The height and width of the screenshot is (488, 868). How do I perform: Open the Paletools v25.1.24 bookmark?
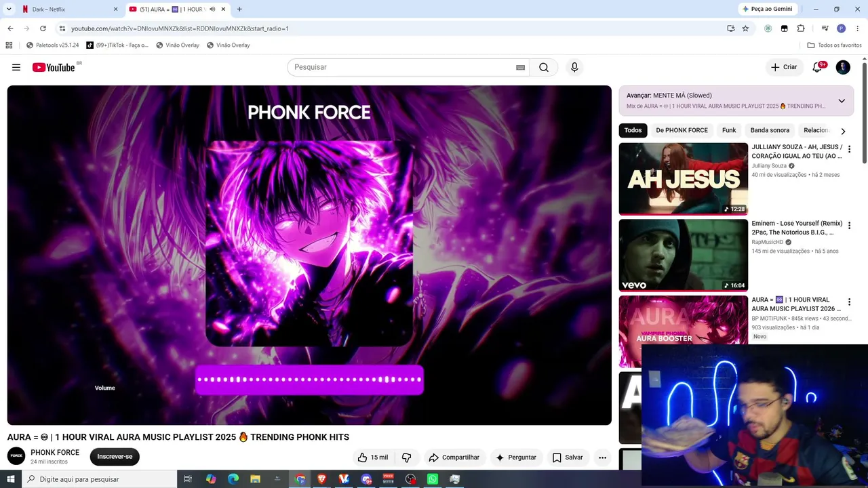pos(52,45)
